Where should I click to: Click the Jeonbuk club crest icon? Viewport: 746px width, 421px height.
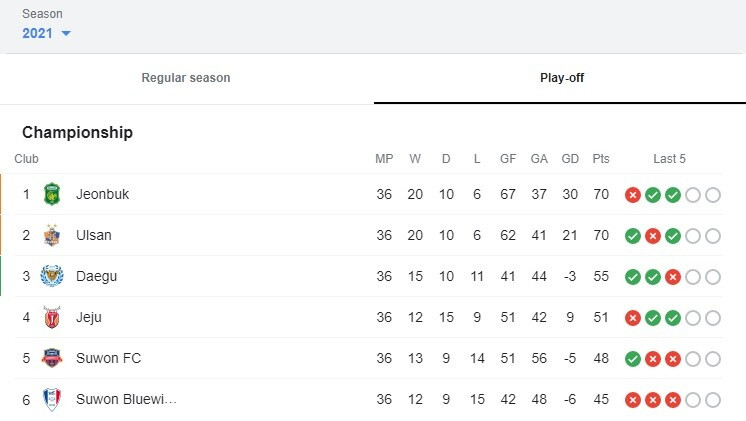[x=52, y=194]
